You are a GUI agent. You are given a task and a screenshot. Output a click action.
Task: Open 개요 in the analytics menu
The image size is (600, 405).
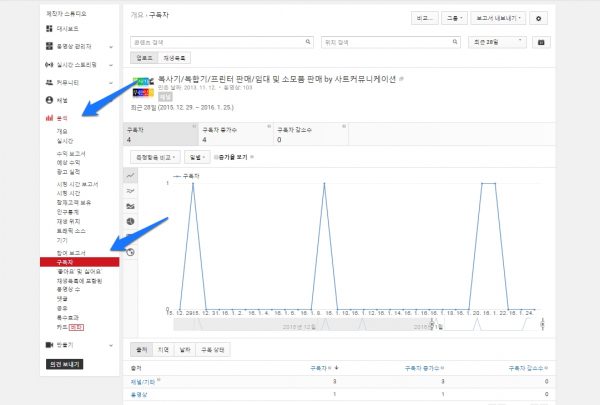pyautogui.click(x=62, y=131)
